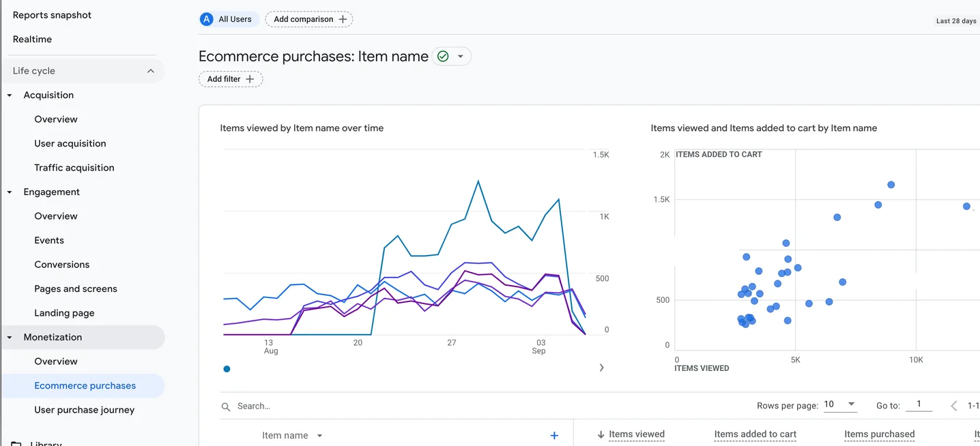Click the sort arrow on Items viewed column
Image resolution: width=980 pixels, height=446 pixels.
pos(601,434)
